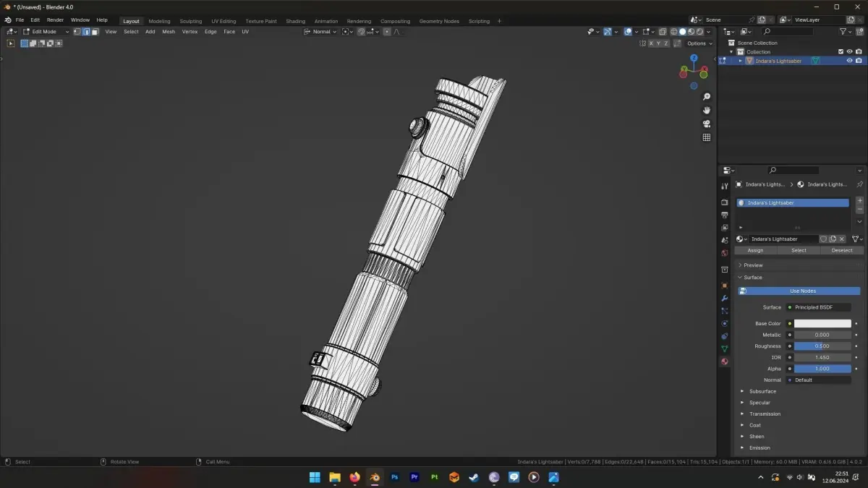Screen dimensions: 868x488
Task: Uncheck Collection exclude checkbox in outliner
Action: pos(841,52)
